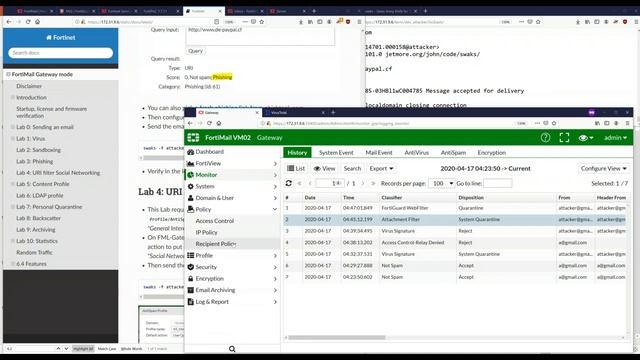
Task: Open Recipient Policy under Policy
Action: [216, 244]
